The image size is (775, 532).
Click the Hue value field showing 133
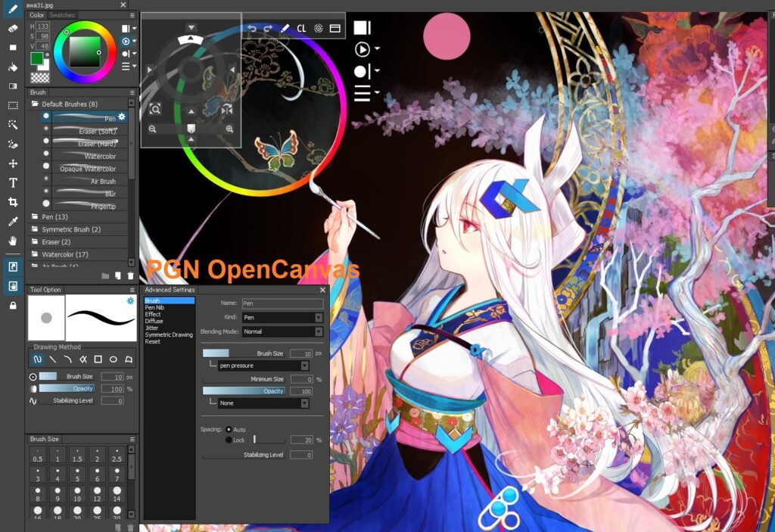(43, 26)
